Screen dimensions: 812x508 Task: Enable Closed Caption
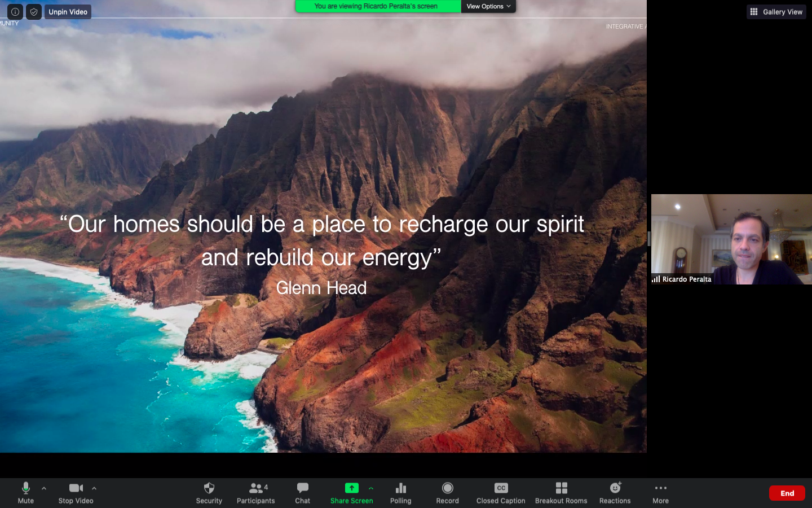click(x=501, y=493)
